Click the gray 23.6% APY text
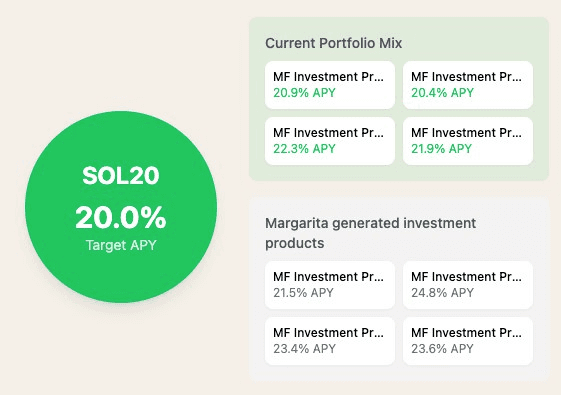Viewport: 561px width, 395px height. pyautogui.click(x=442, y=348)
